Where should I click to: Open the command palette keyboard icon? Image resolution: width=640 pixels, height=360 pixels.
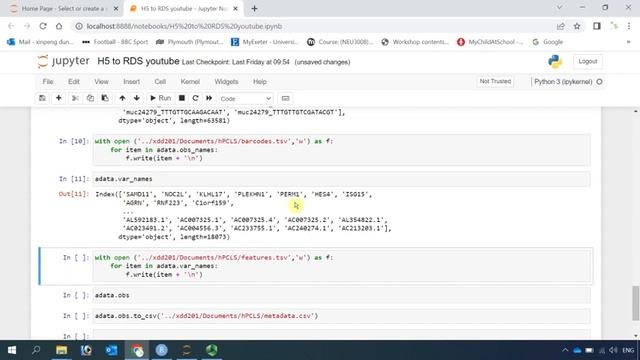click(x=285, y=98)
